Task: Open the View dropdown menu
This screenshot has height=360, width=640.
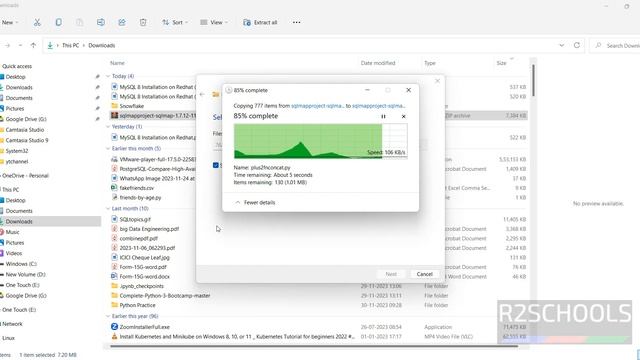Action: (214, 22)
